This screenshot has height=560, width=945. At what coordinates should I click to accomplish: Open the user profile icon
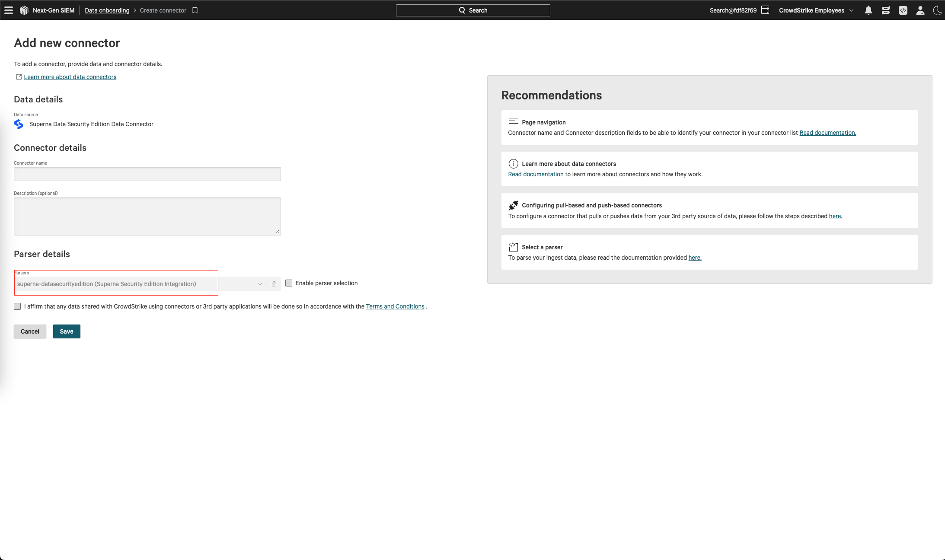(920, 10)
